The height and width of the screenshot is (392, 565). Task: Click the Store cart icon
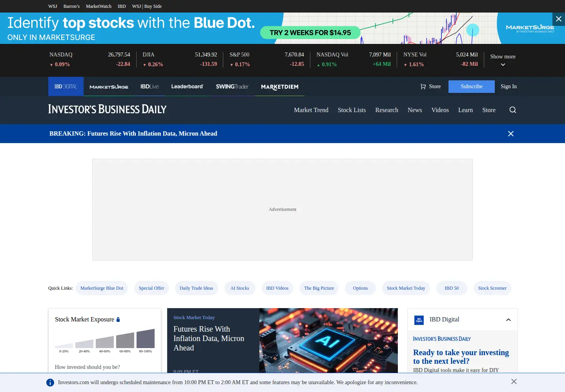coord(423,87)
